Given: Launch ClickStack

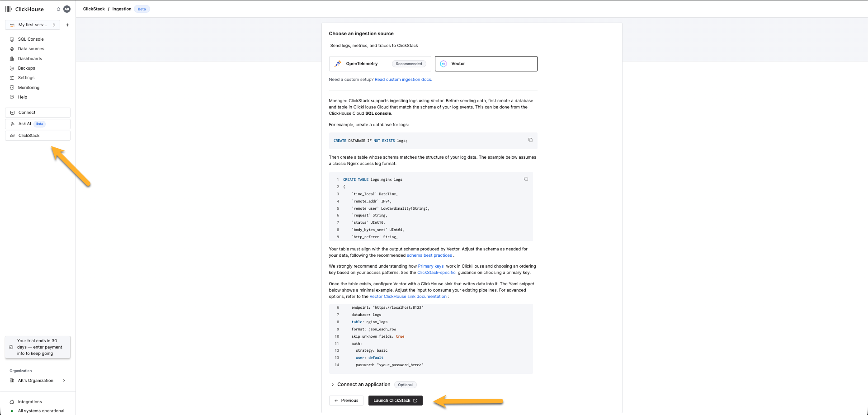Looking at the screenshot, I should [x=395, y=401].
